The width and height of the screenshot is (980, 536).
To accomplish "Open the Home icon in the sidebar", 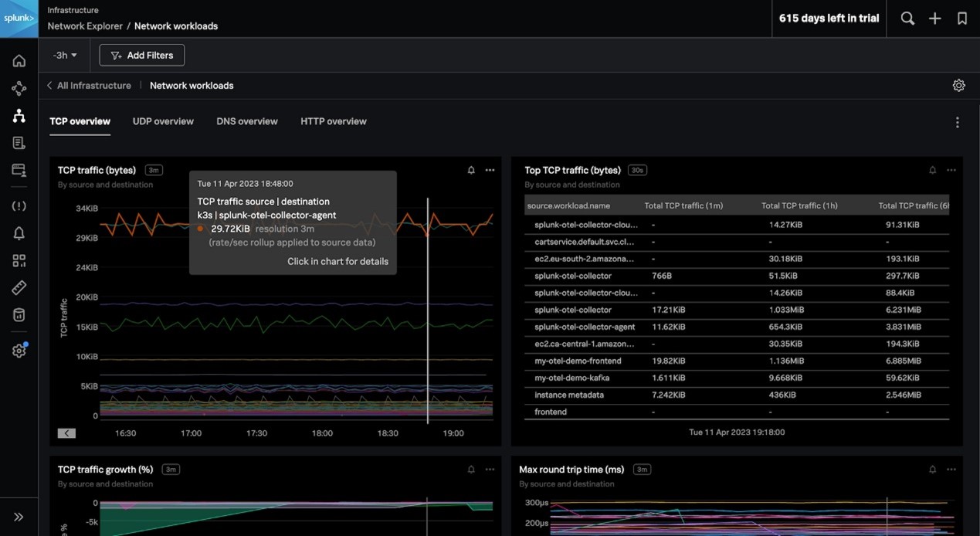I will click(x=19, y=61).
